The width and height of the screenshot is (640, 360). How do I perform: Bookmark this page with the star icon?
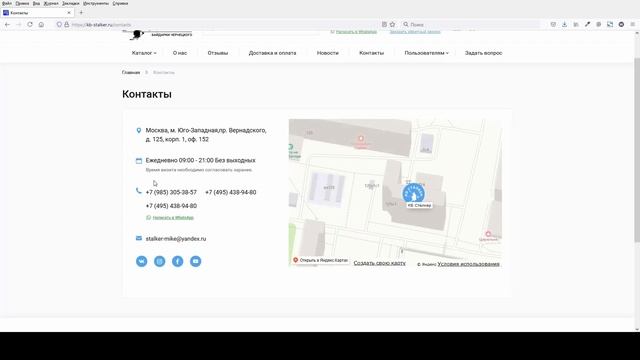(393, 24)
